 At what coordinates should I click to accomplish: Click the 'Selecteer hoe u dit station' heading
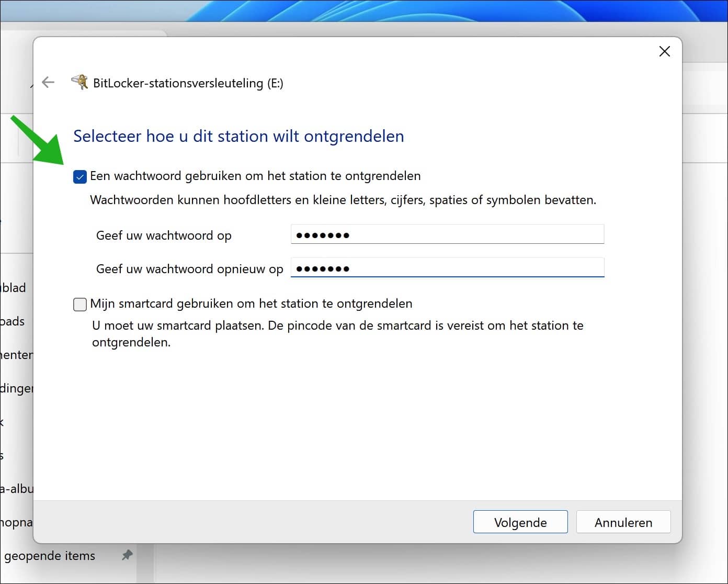click(x=238, y=136)
